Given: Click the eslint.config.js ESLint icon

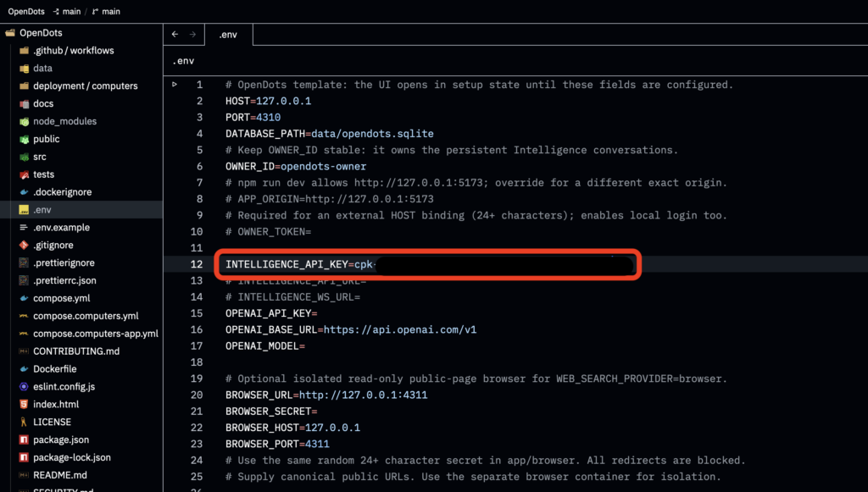Looking at the screenshot, I should 24,386.
